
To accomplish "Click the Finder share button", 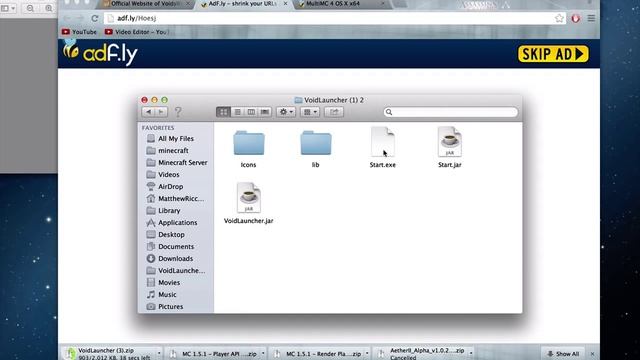I will [x=334, y=112].
